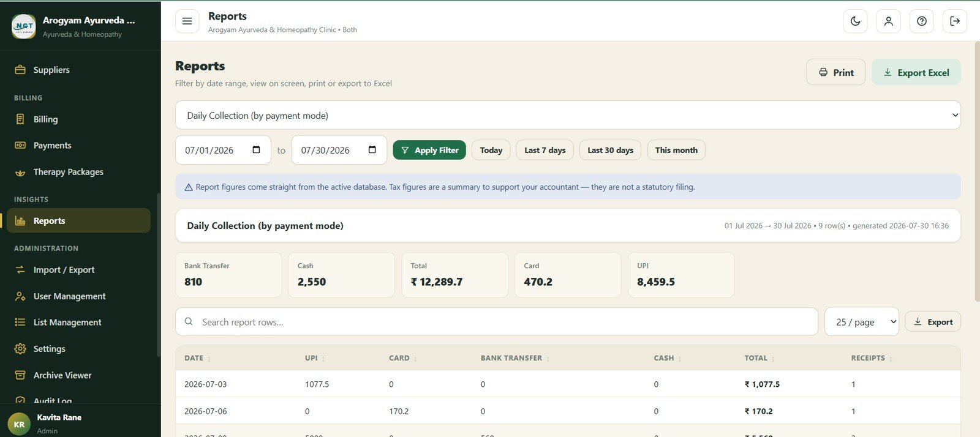Click the KR user avatar

19,424
